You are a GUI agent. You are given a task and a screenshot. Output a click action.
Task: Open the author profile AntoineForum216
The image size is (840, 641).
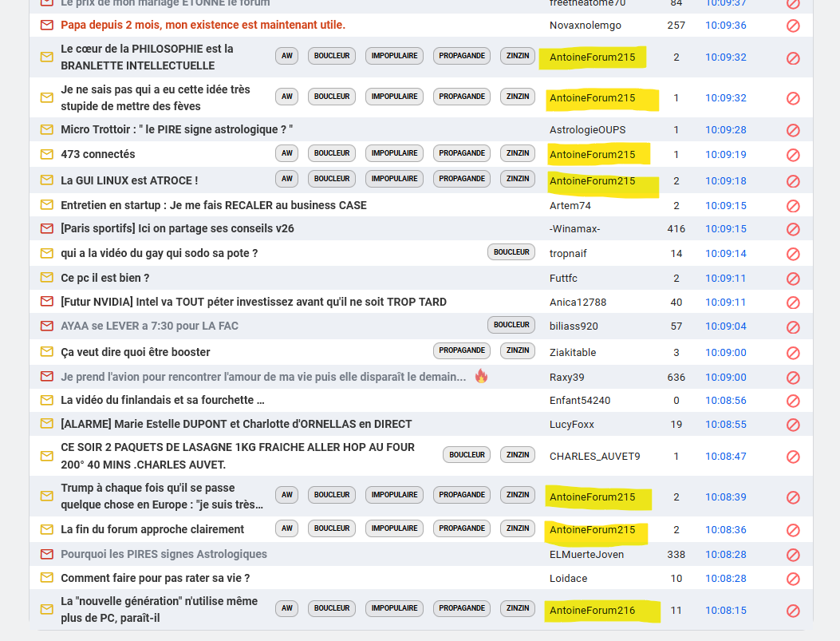tap(593, 611)
